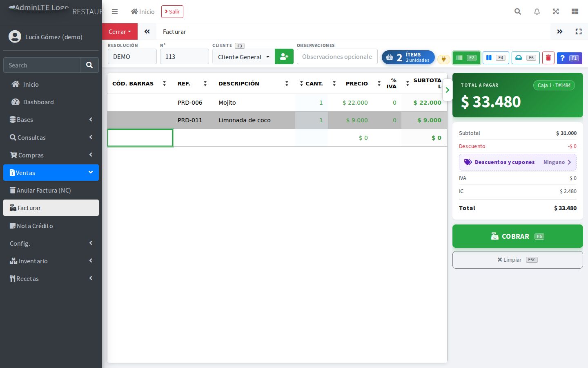The height and width of the screenshot is (368, 588).
Task: Open the apps grid icon
Action: tap(575, 11)
